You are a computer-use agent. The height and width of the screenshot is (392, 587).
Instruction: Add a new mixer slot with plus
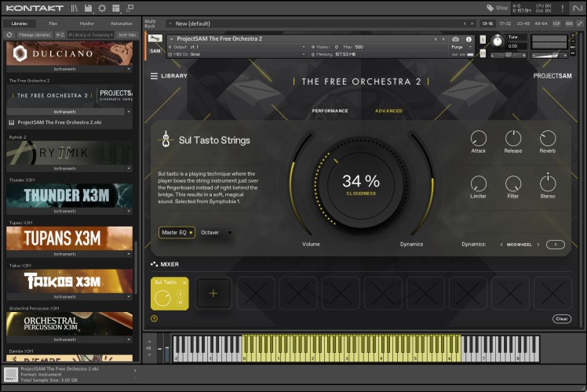pyautogui.click(x=213, y=293)
